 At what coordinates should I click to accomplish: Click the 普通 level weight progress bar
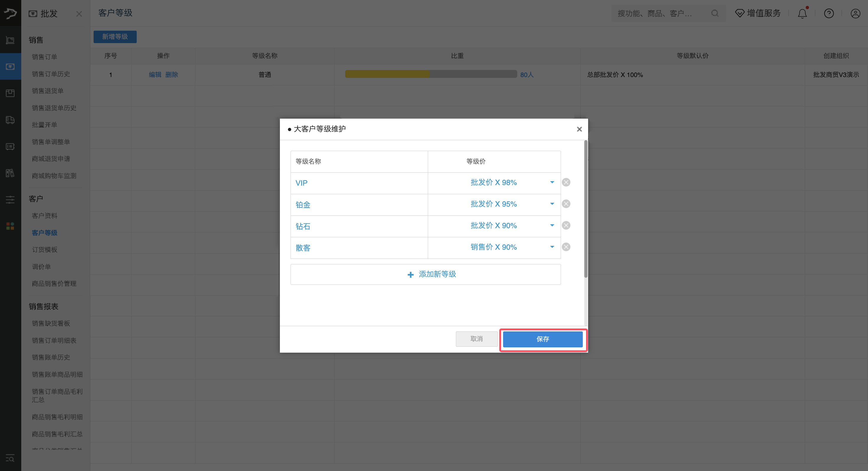[x=431, y=74]
